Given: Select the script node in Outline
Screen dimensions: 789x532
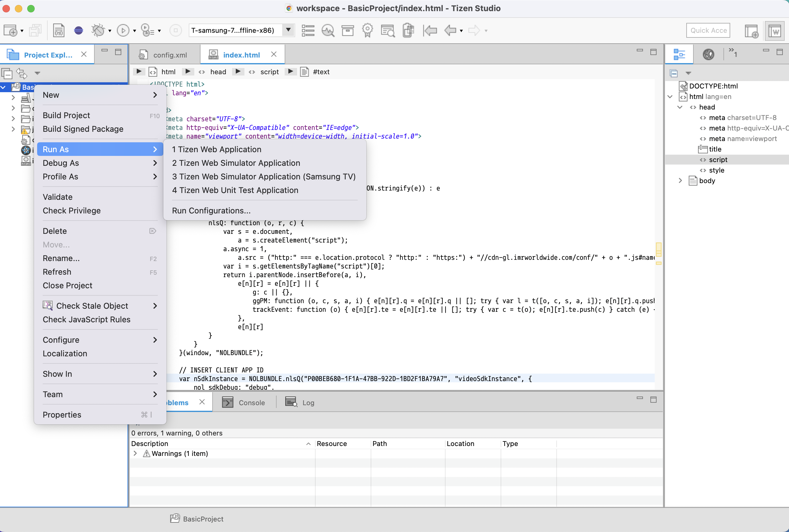Looking at the screenshot, I should [718, 160].
